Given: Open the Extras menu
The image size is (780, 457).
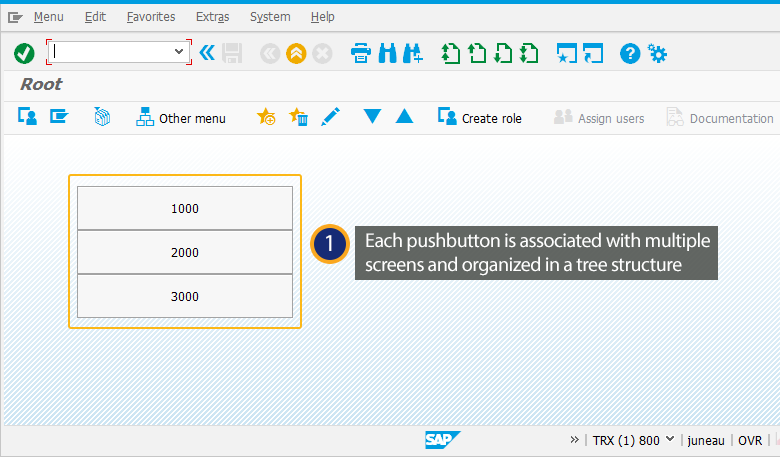Looking at the screenshot, I should pos(212,17).
